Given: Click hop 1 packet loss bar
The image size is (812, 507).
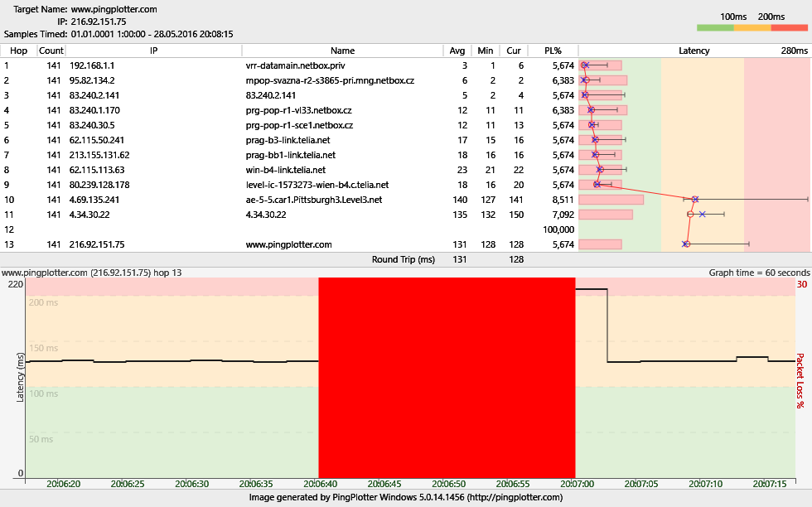Looking at the screenshot, I should click(x=600, y=65).
